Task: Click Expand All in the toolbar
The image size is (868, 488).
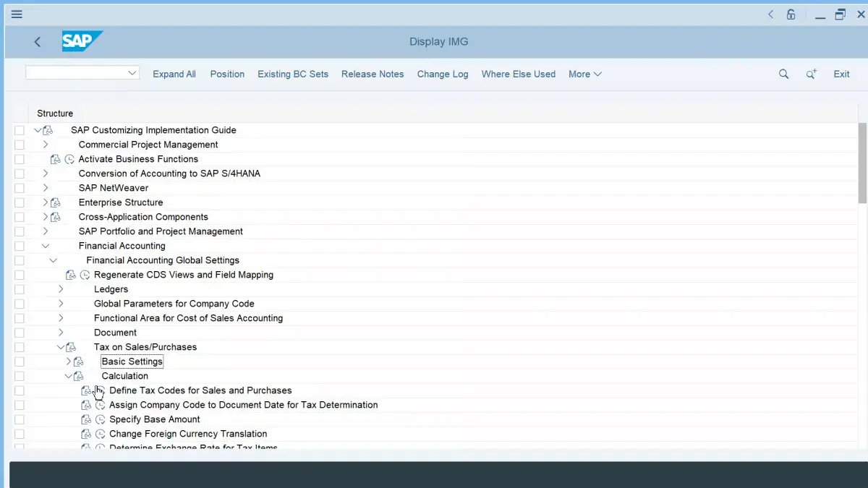Action: click(174, 74)
